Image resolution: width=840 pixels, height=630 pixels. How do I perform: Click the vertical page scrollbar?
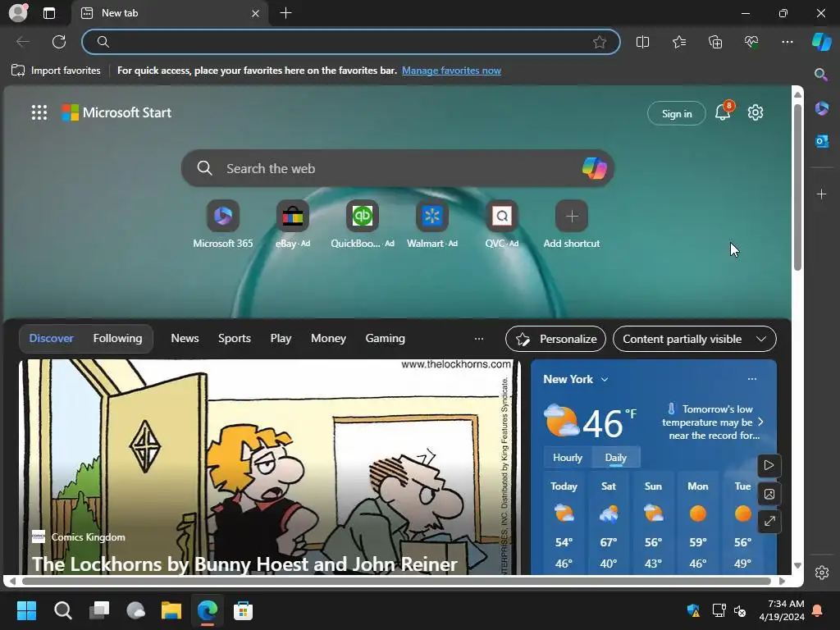click(x=797, y=188)
